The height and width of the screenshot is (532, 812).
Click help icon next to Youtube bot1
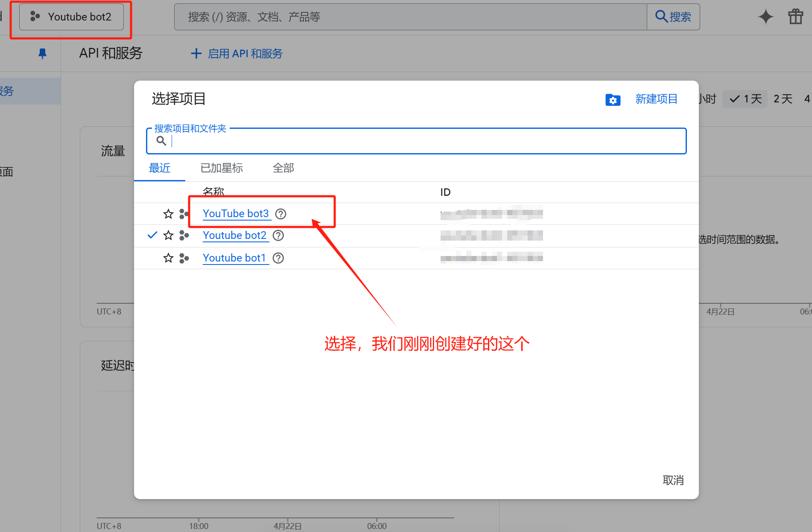(x=278, y=258)
